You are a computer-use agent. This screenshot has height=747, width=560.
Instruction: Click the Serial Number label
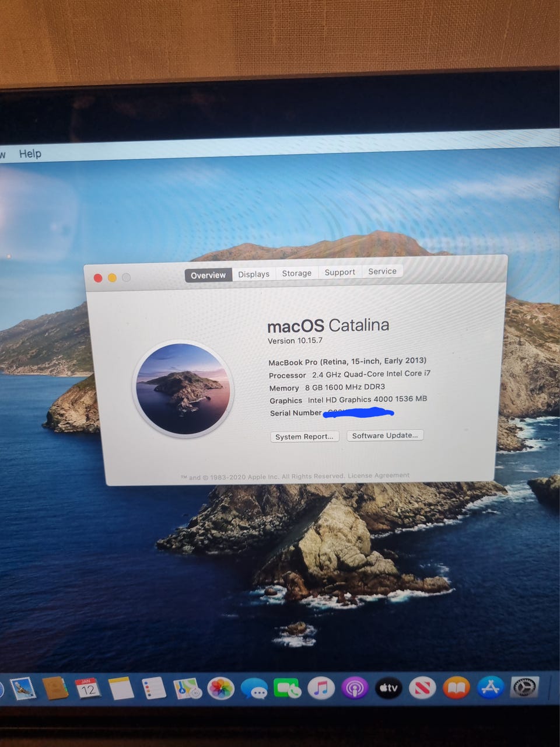[x=296, y=413]
